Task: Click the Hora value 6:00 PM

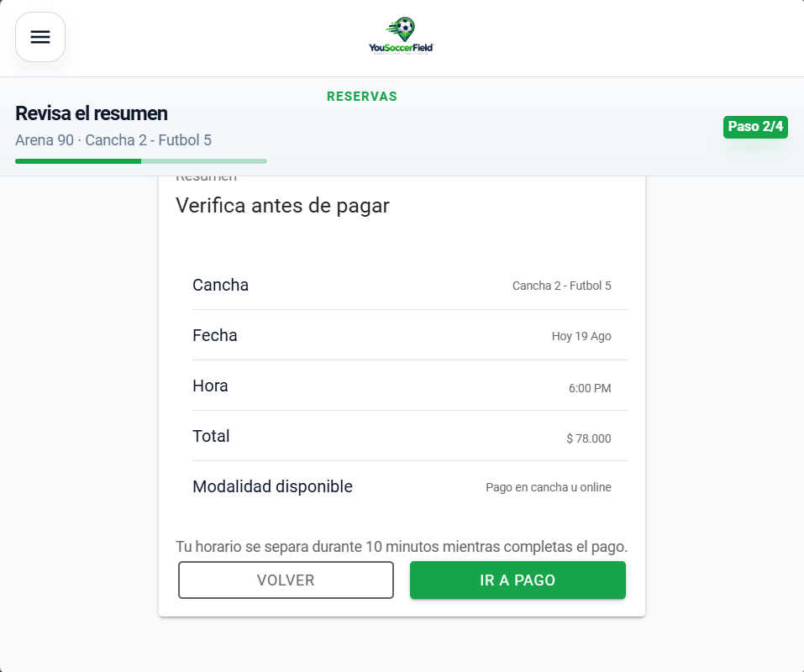Action: [590, 388]
